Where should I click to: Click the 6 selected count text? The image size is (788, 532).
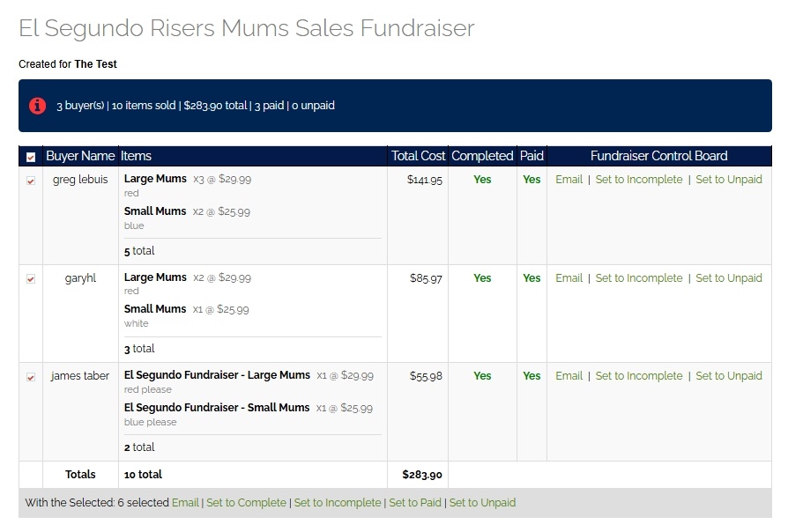(143, 502)
